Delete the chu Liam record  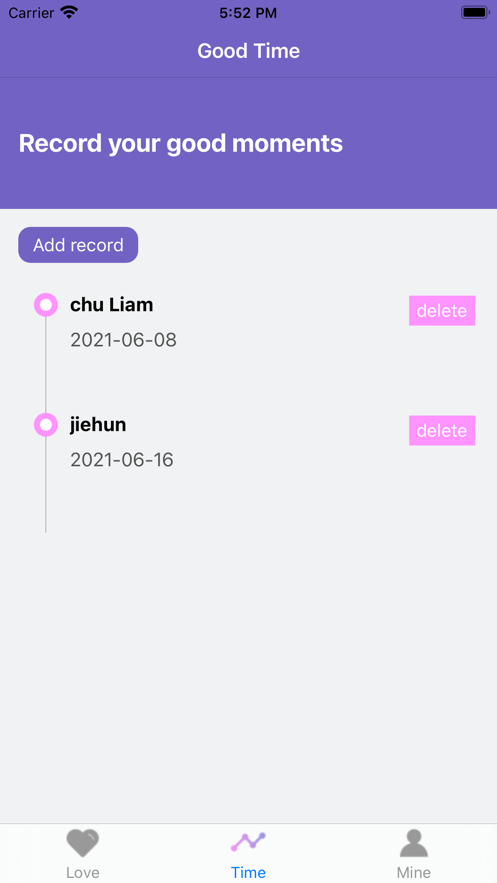tap(442, 310)
